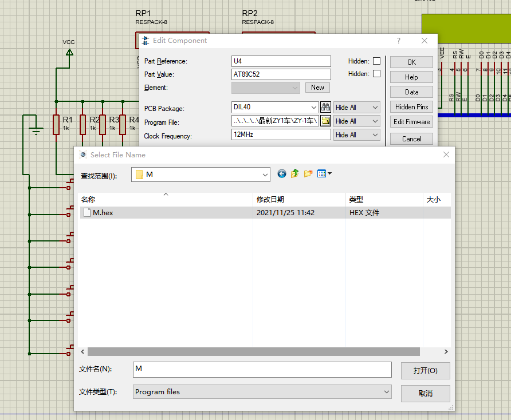The width and height of the screenshot is (511, 420).
Task: Sort files by 大小 column header
Action: coord(437,199)
